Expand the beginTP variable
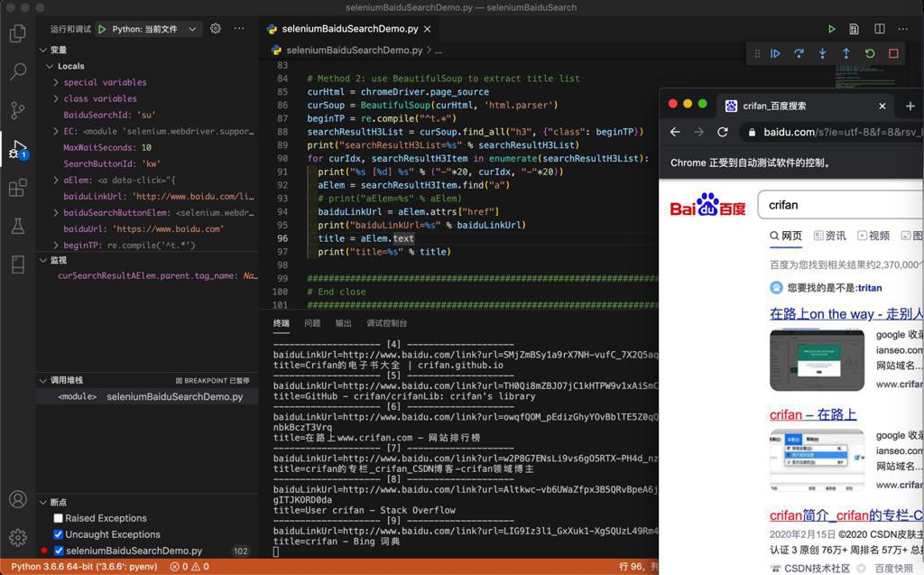Viewport: 924px width, 575px height. point(56,245)
